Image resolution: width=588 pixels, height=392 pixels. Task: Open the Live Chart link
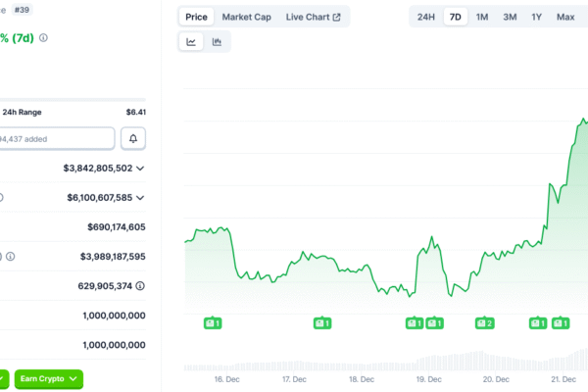point(314,17)
